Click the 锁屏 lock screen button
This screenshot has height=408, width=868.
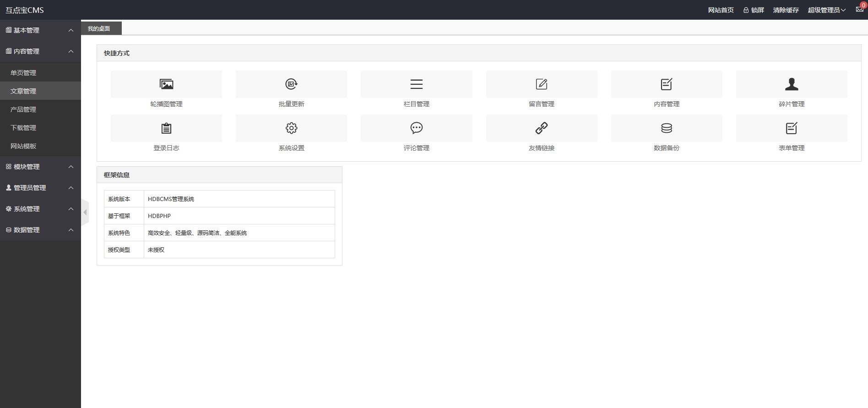tap(754, 10)
